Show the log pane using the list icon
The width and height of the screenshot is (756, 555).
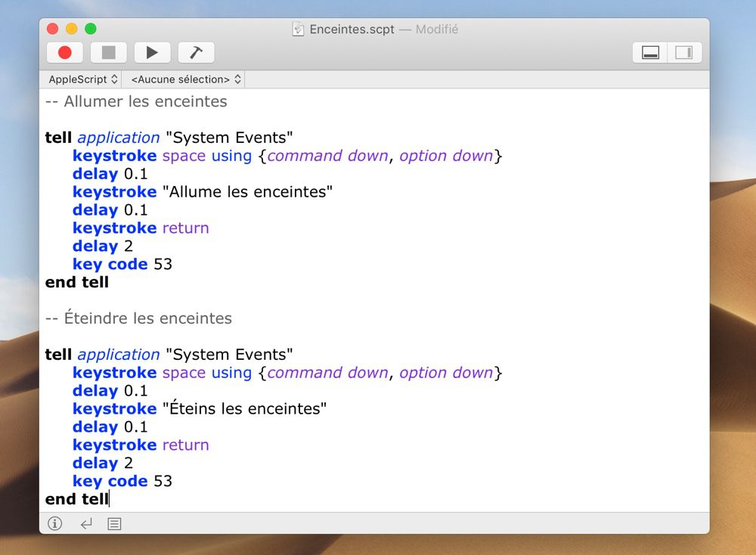point(114,524)
